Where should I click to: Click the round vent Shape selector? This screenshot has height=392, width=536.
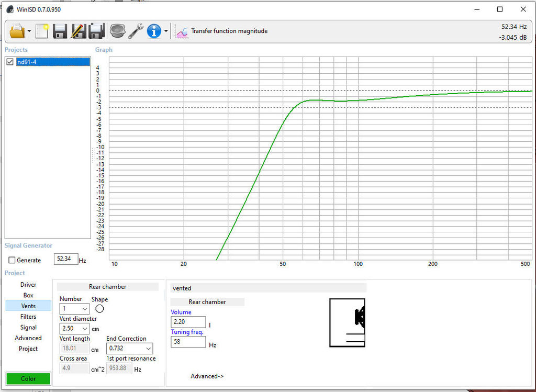(x=99, y=309)
